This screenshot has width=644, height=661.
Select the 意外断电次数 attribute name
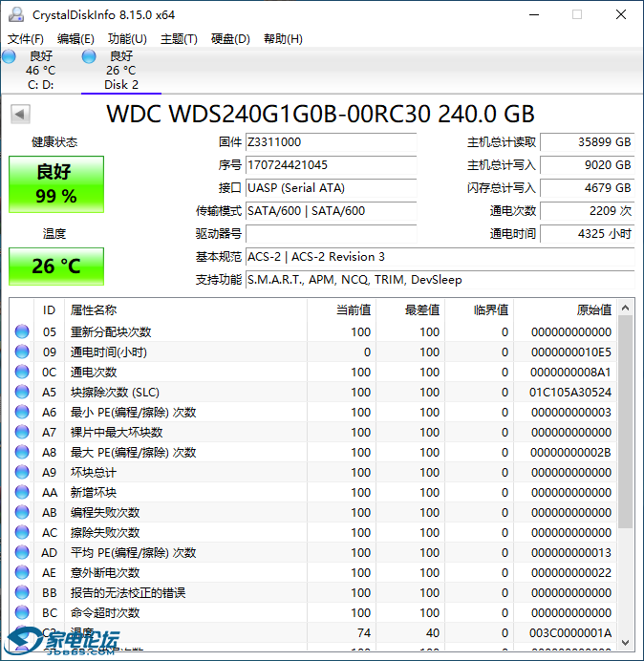(x=105, y=572)
